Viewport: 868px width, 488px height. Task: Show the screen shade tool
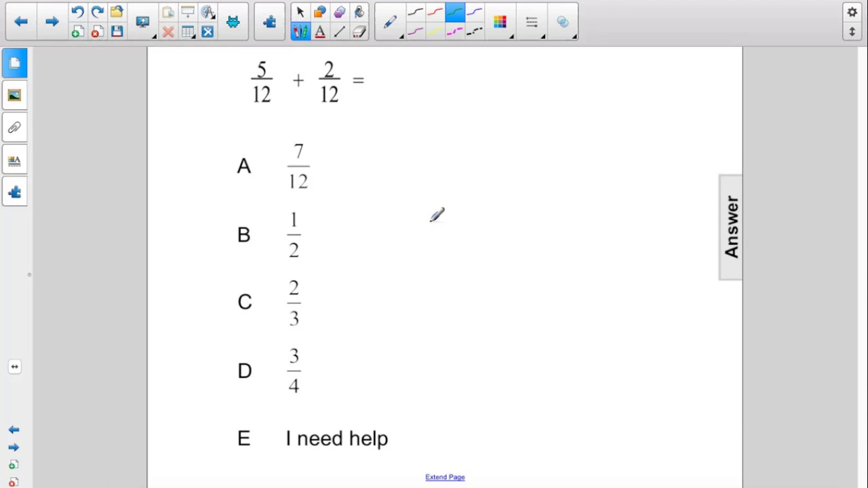tap(188, 12)
